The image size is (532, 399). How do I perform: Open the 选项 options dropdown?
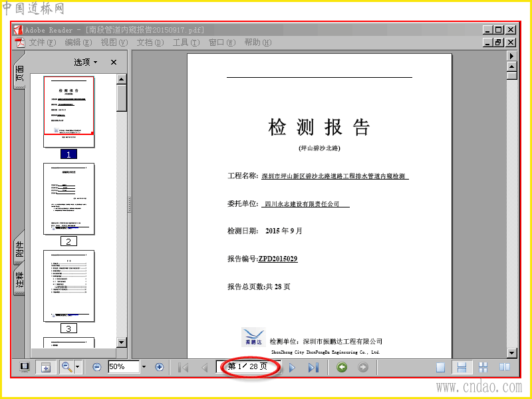coord(86,62)
